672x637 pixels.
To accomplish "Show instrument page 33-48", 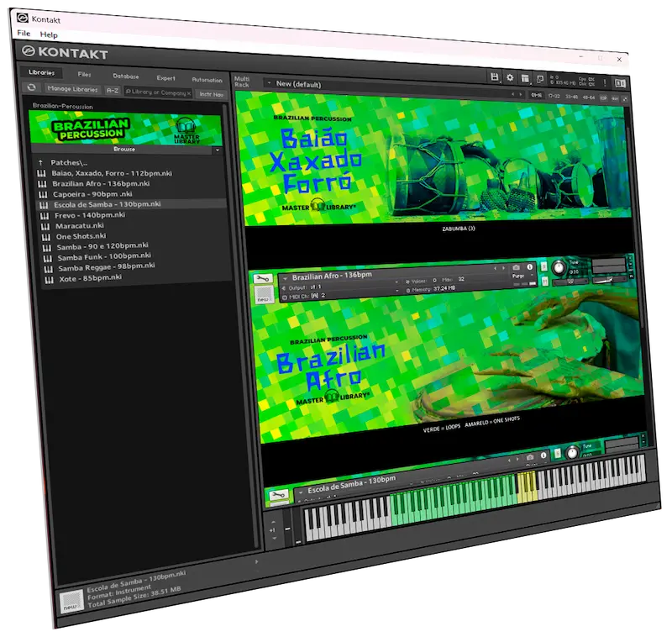I will click(572, 97).
